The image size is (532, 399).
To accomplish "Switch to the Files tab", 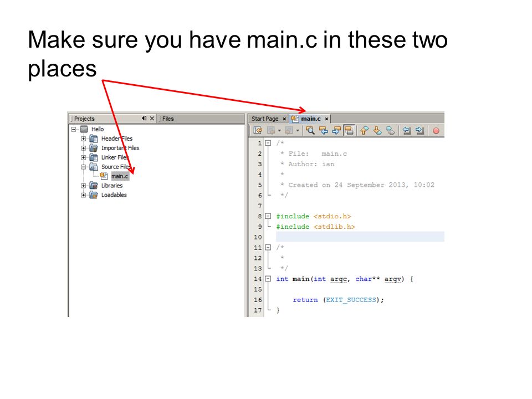I will 168,119.
